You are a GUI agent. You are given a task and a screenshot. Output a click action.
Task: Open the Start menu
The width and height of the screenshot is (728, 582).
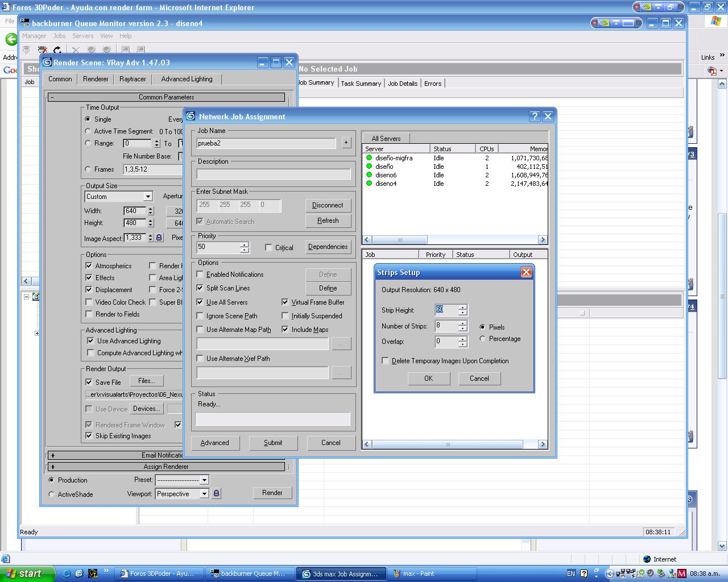click(27, 573)
